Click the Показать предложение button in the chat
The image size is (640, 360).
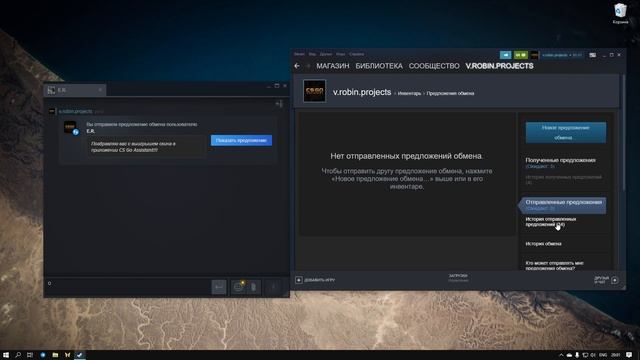tap(241, 140)
